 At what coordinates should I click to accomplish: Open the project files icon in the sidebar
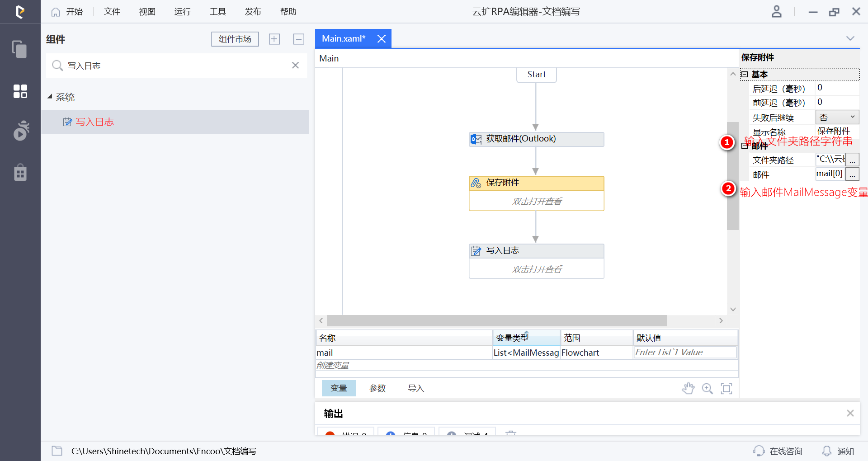[x=20, y=49]
